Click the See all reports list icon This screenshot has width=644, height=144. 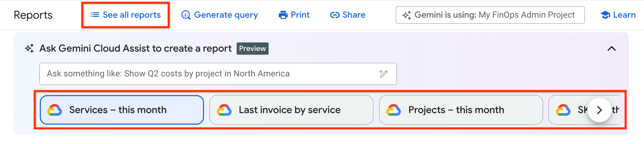click(95, 15)
